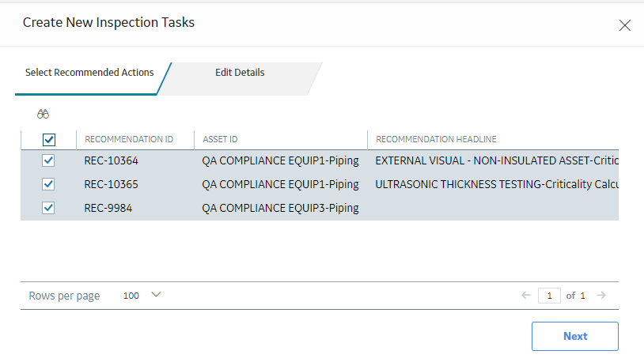Select the Select Recommended Actions tab

pyautogui.click(x=89, y=73)
